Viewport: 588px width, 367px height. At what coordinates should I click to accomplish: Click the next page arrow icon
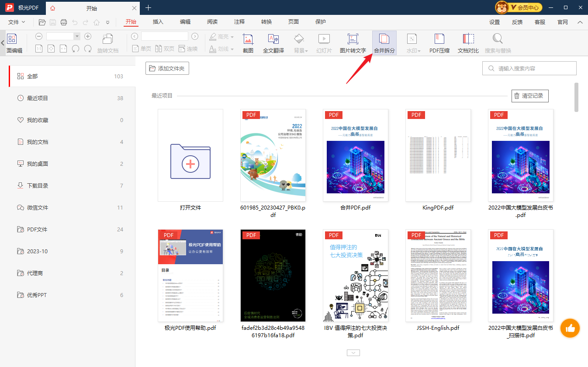pyautogui.click(x=195, y=36)
